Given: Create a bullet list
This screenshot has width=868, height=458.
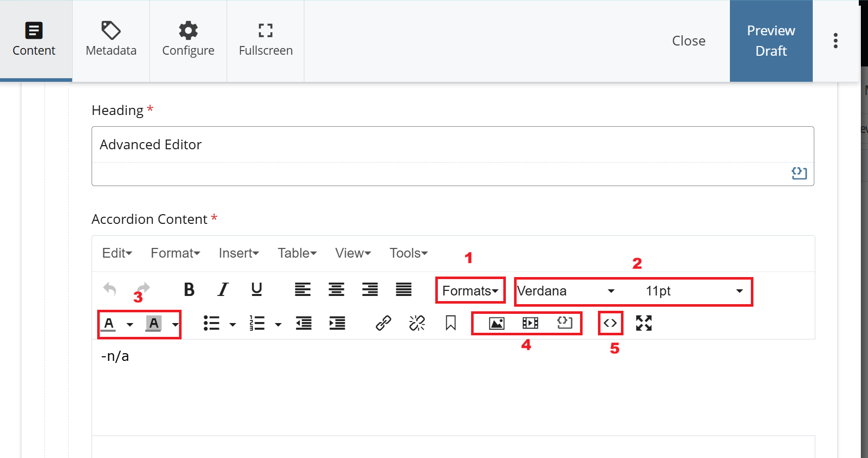Looking at the screenshot, I should pyautogui.click(x=211, y=323).
